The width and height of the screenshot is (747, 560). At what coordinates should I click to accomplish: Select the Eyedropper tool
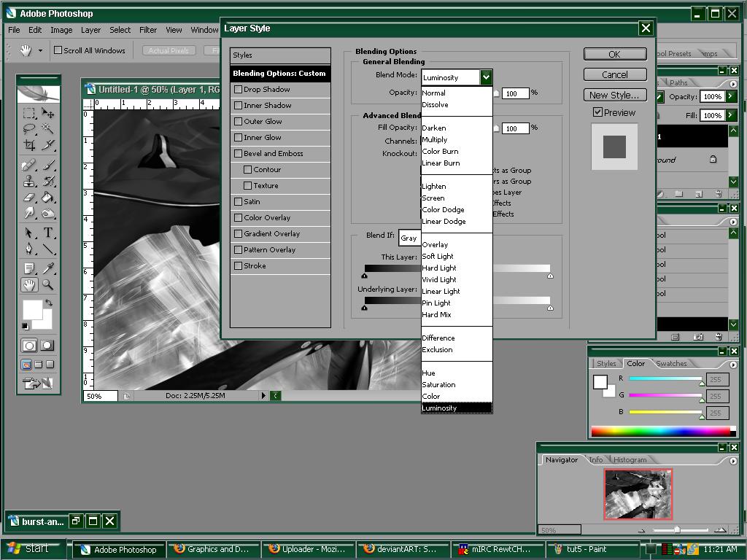47,269
